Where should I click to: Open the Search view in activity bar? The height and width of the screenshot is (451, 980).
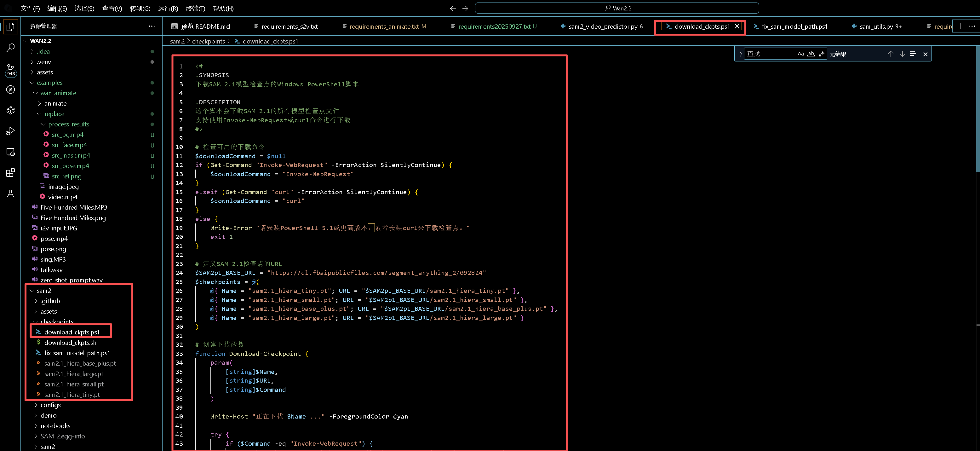click(10, 47)
